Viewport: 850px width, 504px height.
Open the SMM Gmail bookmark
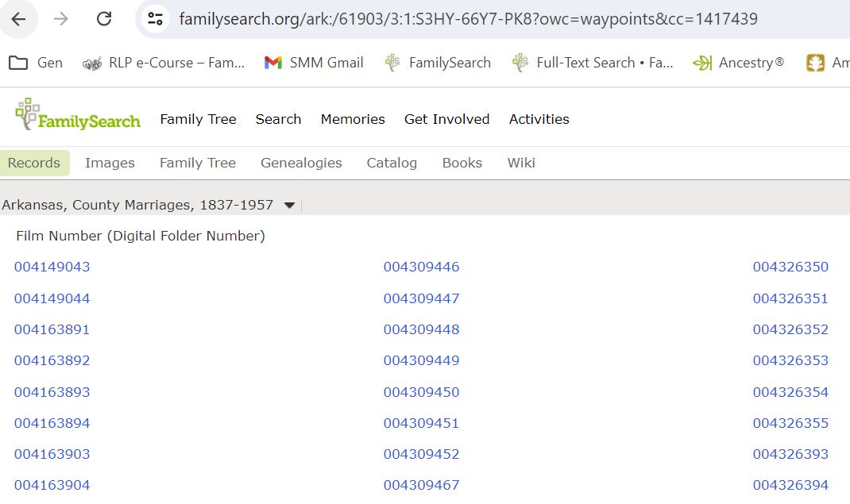coord(313,63)
